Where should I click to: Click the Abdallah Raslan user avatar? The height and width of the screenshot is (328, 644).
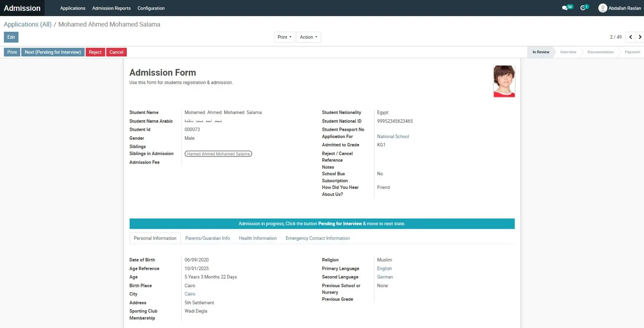click(x=603, y=8)
